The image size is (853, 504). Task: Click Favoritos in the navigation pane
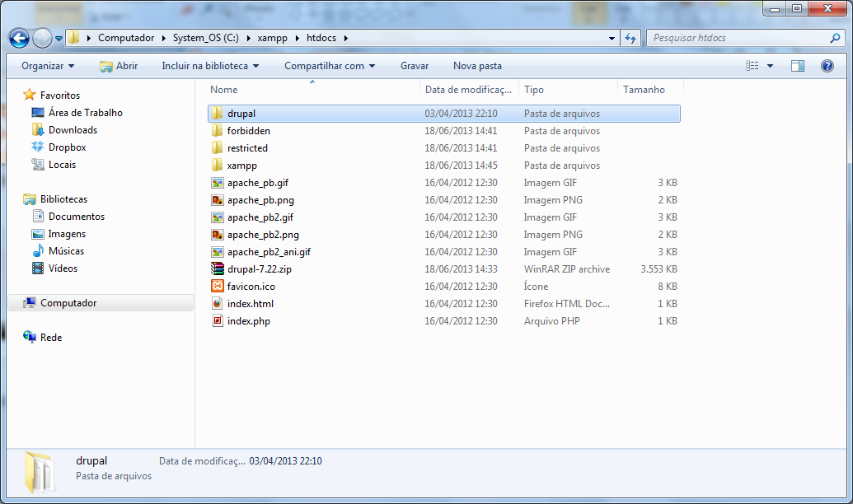[60, 96]
